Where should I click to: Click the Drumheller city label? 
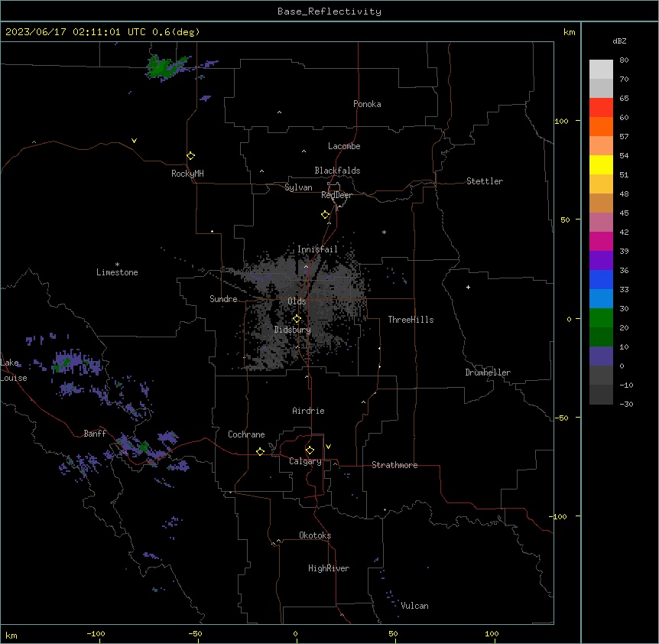coord(488,372)
